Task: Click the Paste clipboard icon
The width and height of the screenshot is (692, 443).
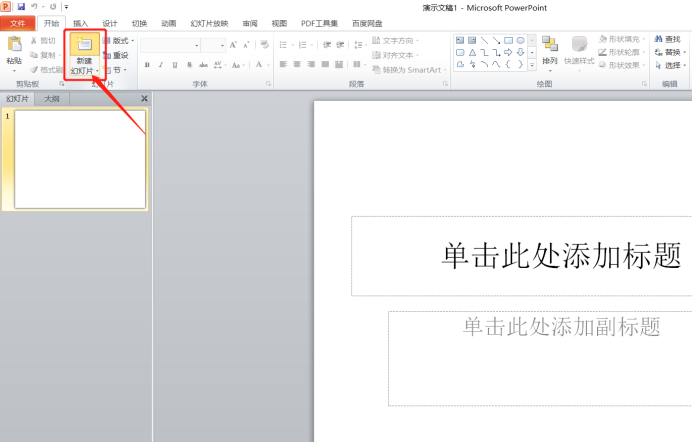Action: pos(15,45)
